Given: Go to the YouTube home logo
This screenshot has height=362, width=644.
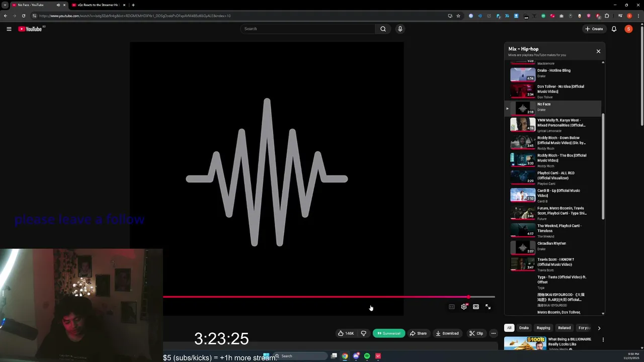Looking at the screenshot, I should (31, 29).
